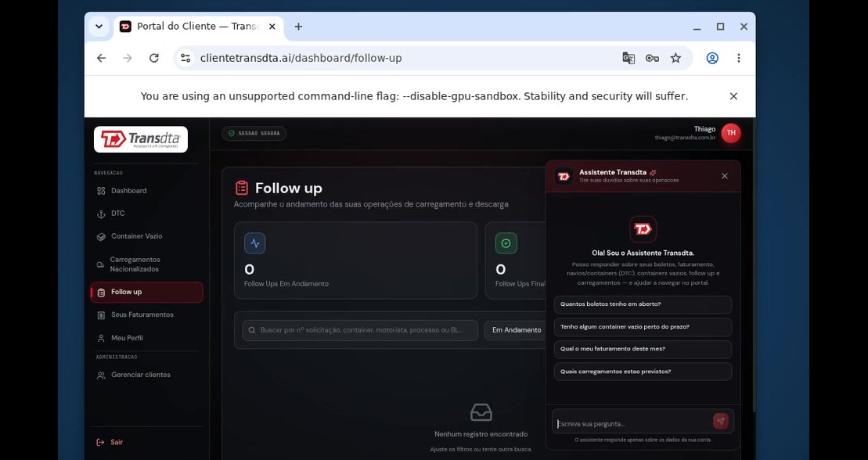
Task: Click the browser forward arrow
Action: (128, 58)
